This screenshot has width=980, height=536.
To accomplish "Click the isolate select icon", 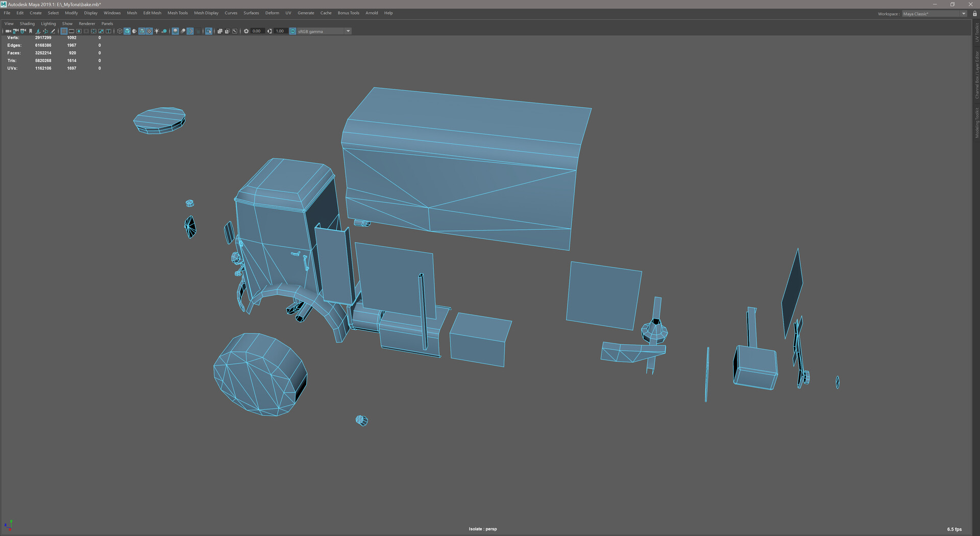I will pos(209,31).
